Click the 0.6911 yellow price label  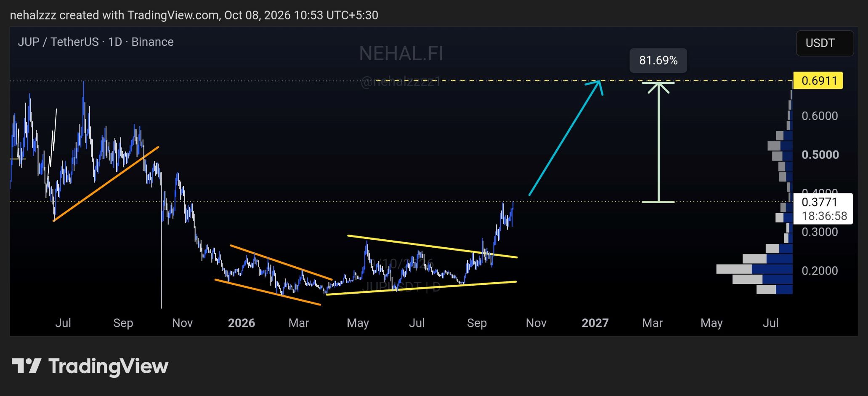point(818,80)
